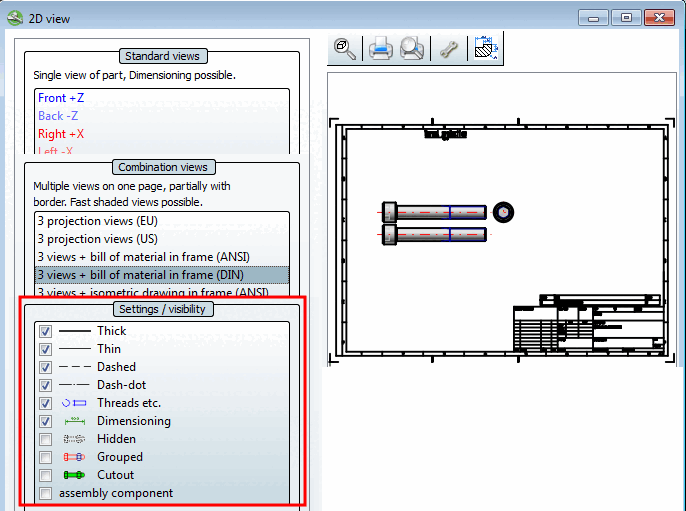Click the green Dimensioning symbol icon
The height and width of the screenshot is (511, 686).
click(x=75, y=421)
